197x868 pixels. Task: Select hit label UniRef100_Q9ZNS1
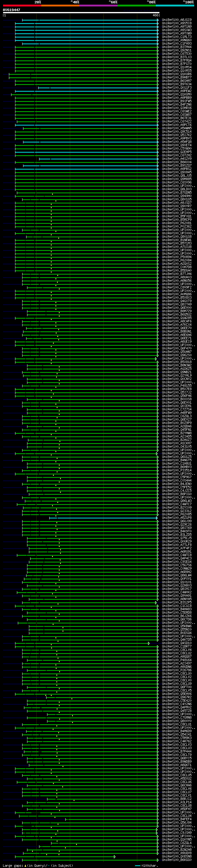click(x=177, y=50)
